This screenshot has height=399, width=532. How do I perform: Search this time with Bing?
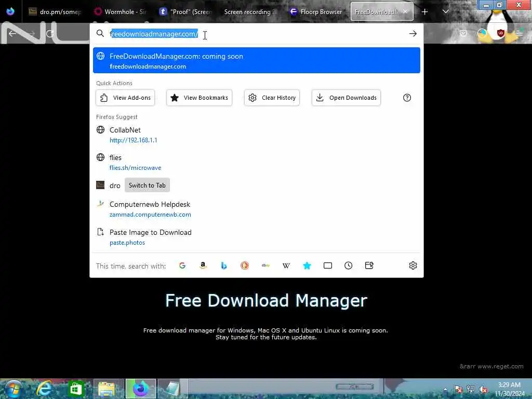pyautogui.click(x=223, y=265)
